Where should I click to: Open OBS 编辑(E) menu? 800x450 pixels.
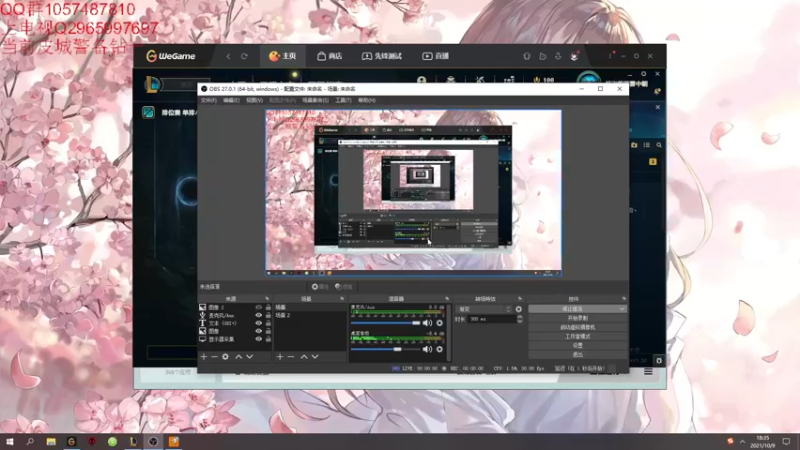pos(231,101)
